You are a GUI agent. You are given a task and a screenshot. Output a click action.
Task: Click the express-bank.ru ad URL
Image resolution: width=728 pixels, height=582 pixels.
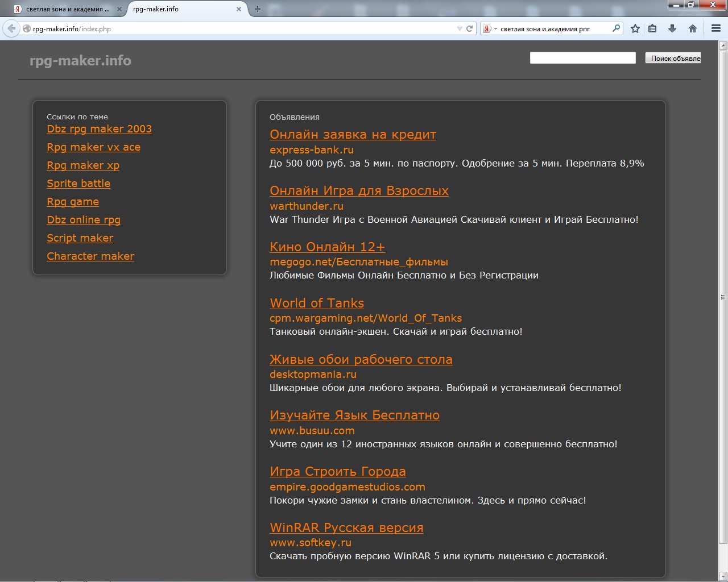[312, 150]
